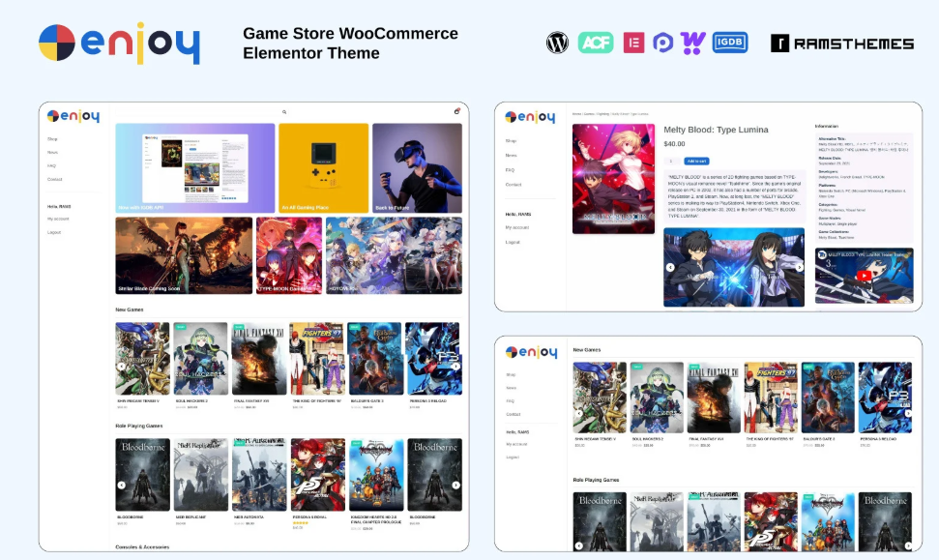This screenshot has height=560, width=939.
Task: Click the 'Melty Blood: Type Lumina' product title
Action: click(716, 130)
